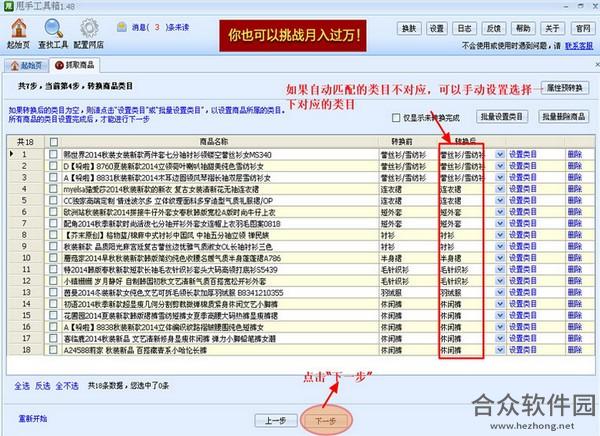Expand category dropdown for row 8
Viewport: 600px width, 436px height.
click(x=499, y=235)
